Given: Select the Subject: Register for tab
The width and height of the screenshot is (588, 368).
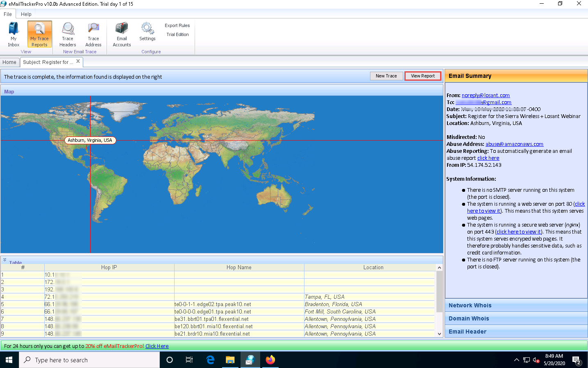Looking at the screenshot, I should point(48,62).
